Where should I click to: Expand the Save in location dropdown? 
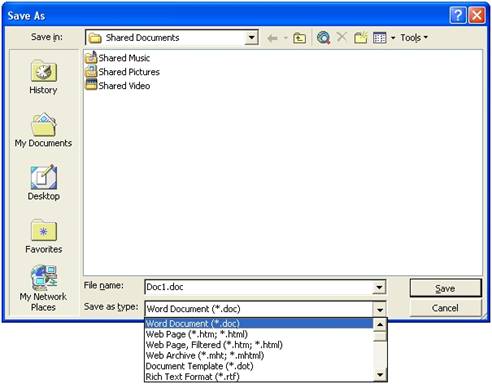pyautogui.click(x=252, y=38)
